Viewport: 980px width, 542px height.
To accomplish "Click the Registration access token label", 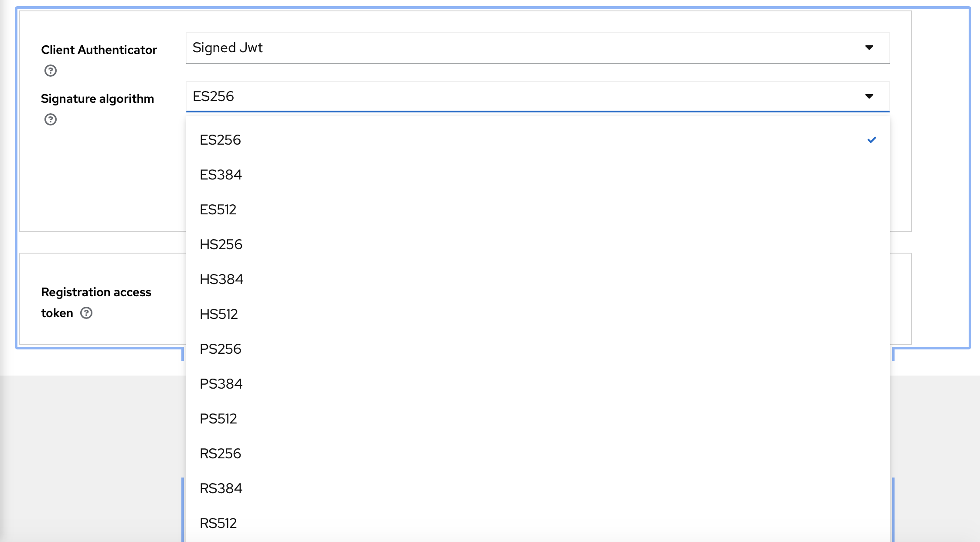I will [x=96, y=302].
